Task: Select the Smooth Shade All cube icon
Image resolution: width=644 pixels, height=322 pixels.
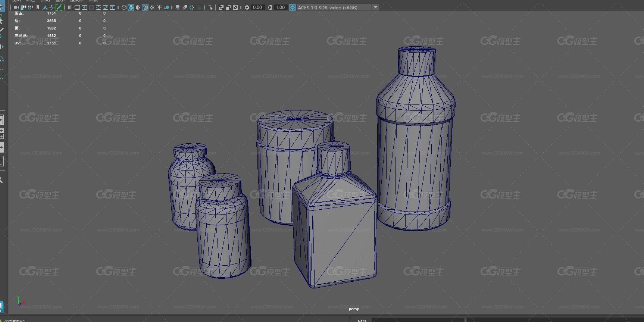Action: 131,7
